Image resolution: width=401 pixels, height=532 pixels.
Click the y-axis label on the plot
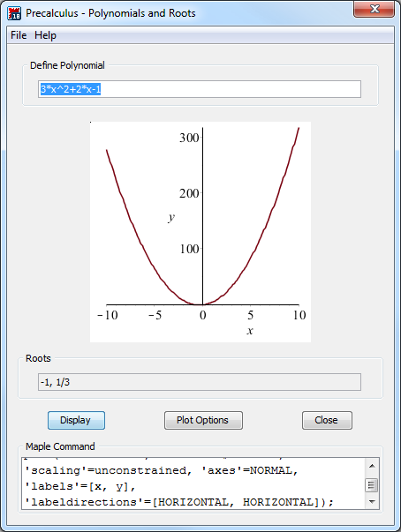(172, 218)
